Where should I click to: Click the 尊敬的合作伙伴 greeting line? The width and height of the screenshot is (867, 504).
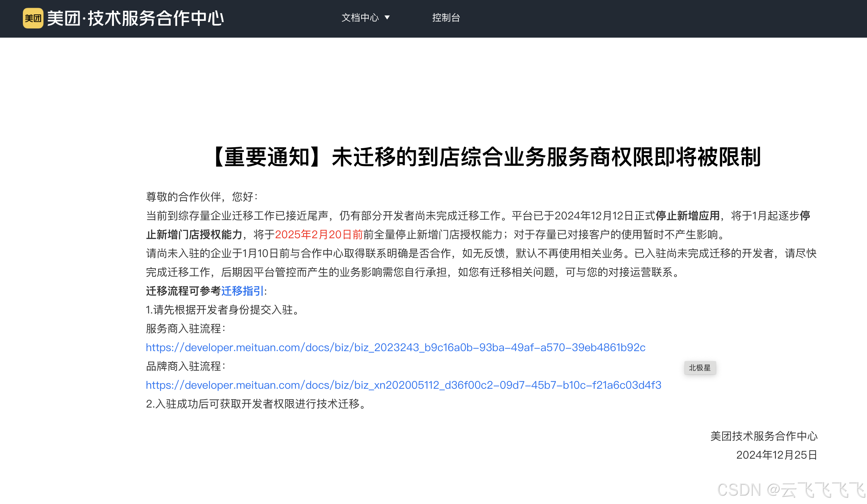click(202, 197)
